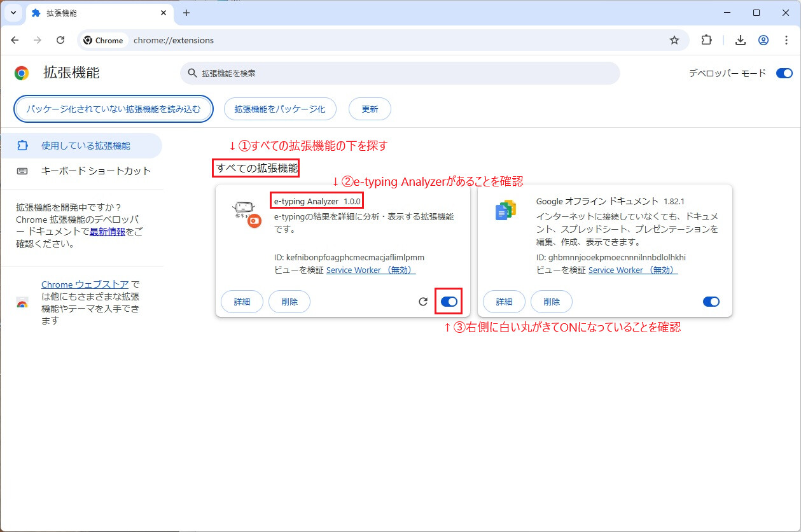Screen dimensions: 801x532
Task: Click パッケージ化されていない拡張機能を読み込む button
Action: tap(113, 109)
